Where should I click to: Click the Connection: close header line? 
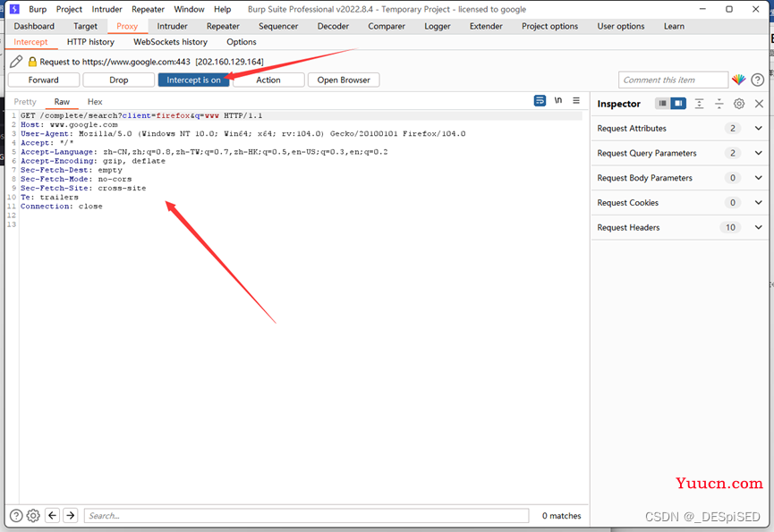pyautogui.click(x=61, y=207)
